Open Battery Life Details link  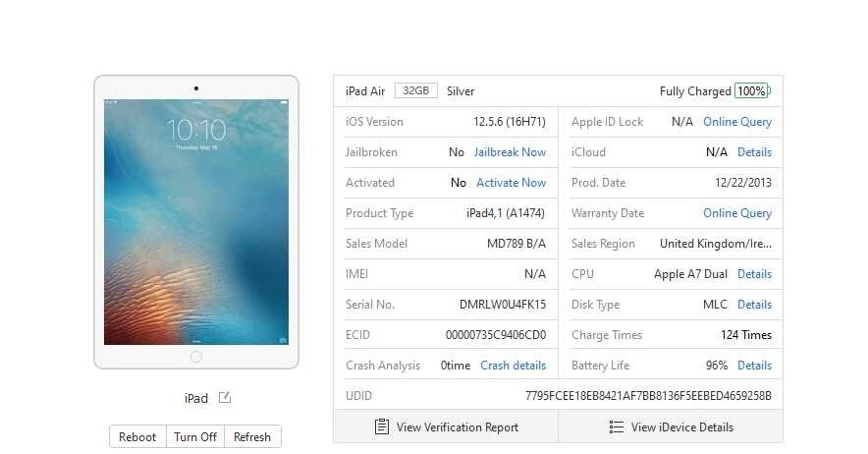point(754,366)
